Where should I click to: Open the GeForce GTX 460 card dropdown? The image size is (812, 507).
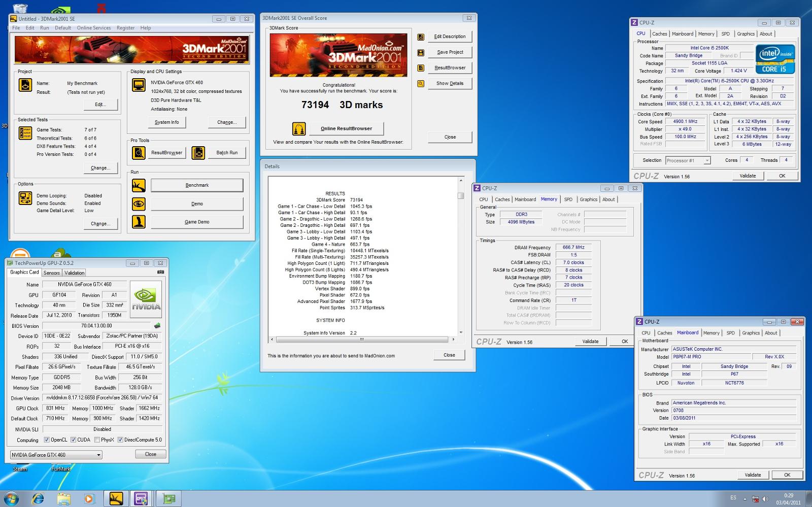[x=56, y=455]
